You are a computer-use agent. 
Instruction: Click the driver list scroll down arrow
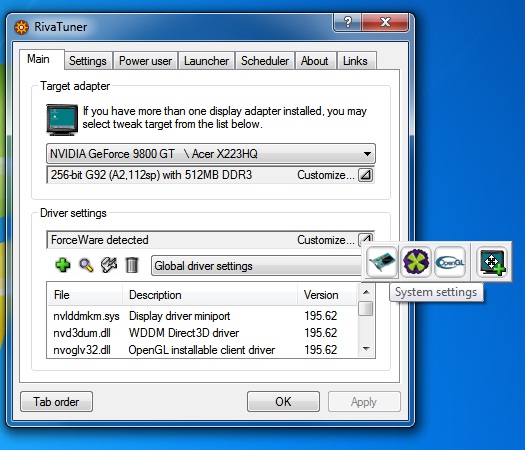click(366, 349)
